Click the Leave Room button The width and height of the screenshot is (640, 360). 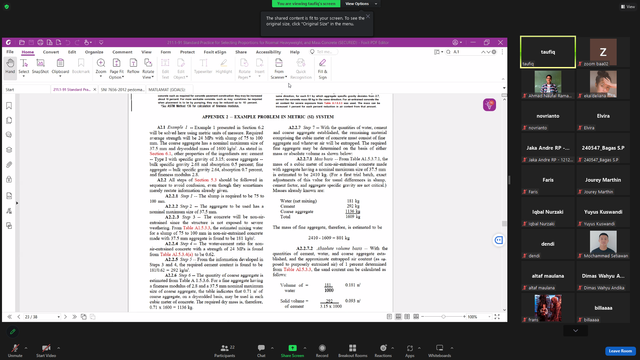pos(620,351)
